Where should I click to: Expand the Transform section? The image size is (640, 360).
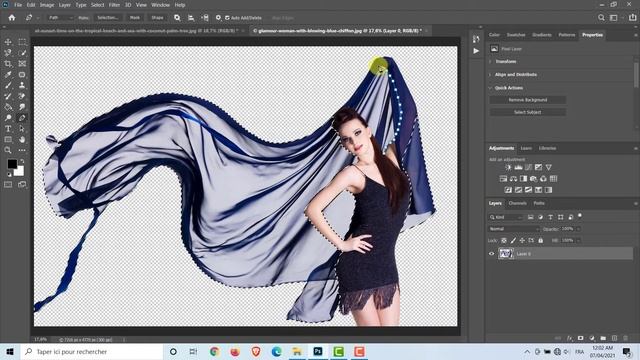[490, 62]
